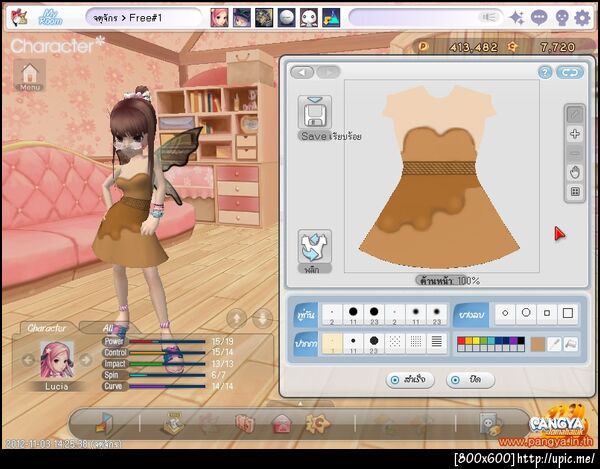The height and width of the screenshot is (469, 600).
Task: Click the pink-haired character top icon
Action: click(x=219, y=18)
